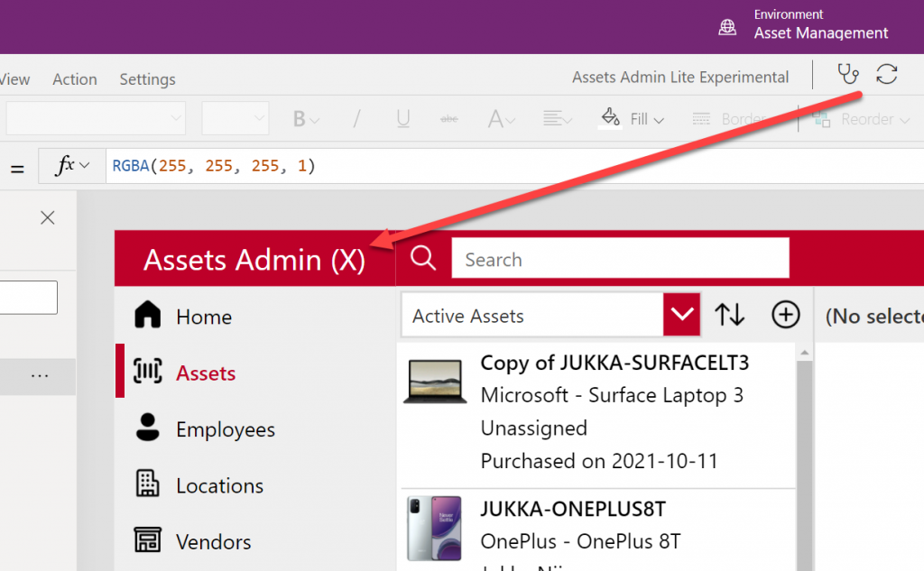
Task: Click the Search input field
Action: click(620, 259)
